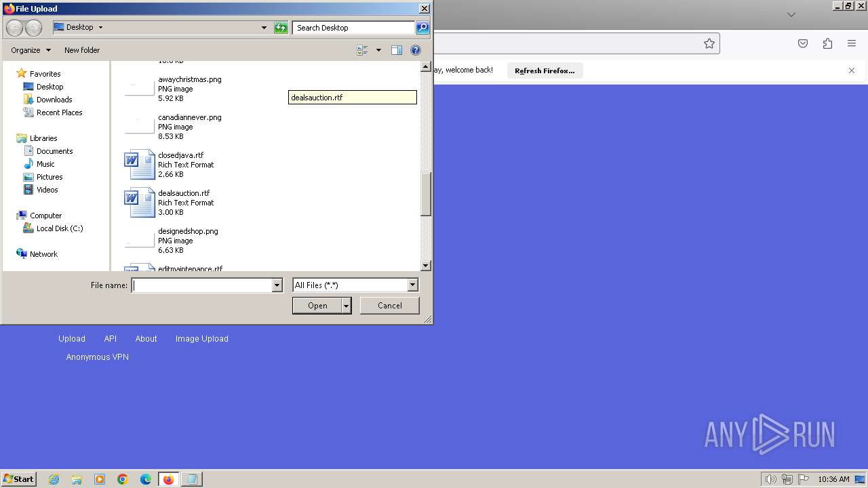Bookmark the page with the star icon

[709, 43]
